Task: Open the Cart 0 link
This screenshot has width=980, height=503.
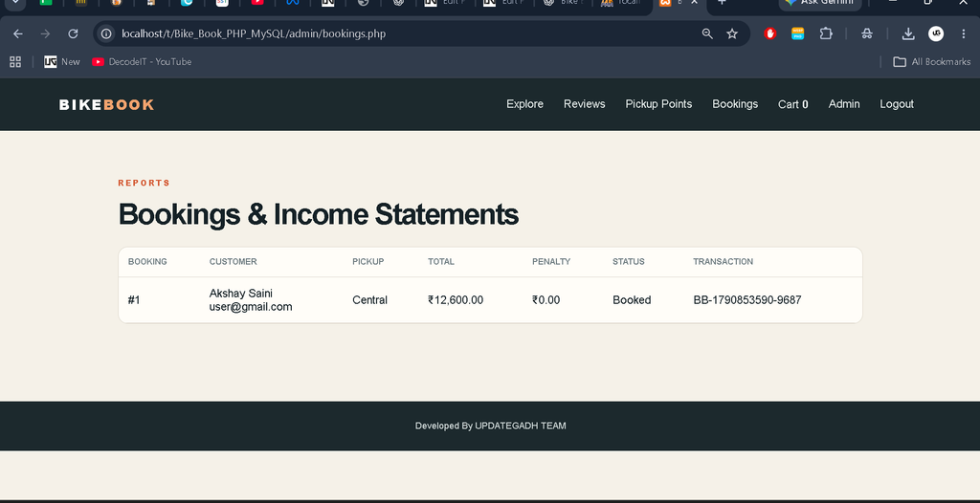Action: point(793,104)
